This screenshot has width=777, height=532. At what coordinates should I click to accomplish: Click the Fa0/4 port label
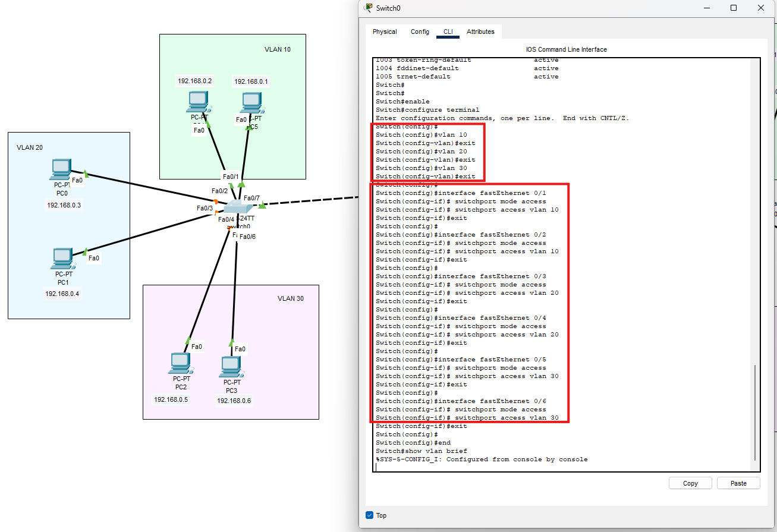(227, 219)
